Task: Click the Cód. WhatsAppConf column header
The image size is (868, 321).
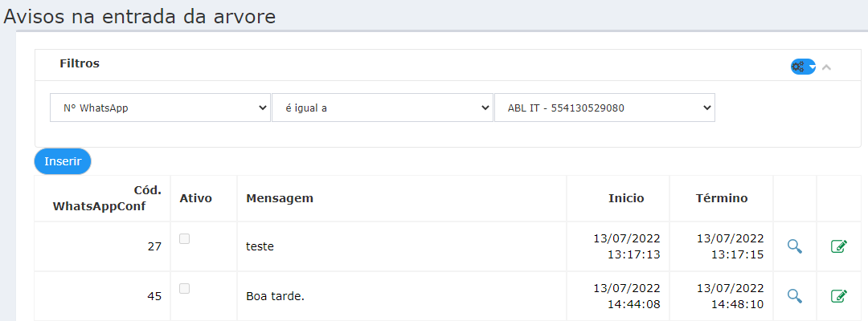Action: pyautogui.click(x=107, y=198)
